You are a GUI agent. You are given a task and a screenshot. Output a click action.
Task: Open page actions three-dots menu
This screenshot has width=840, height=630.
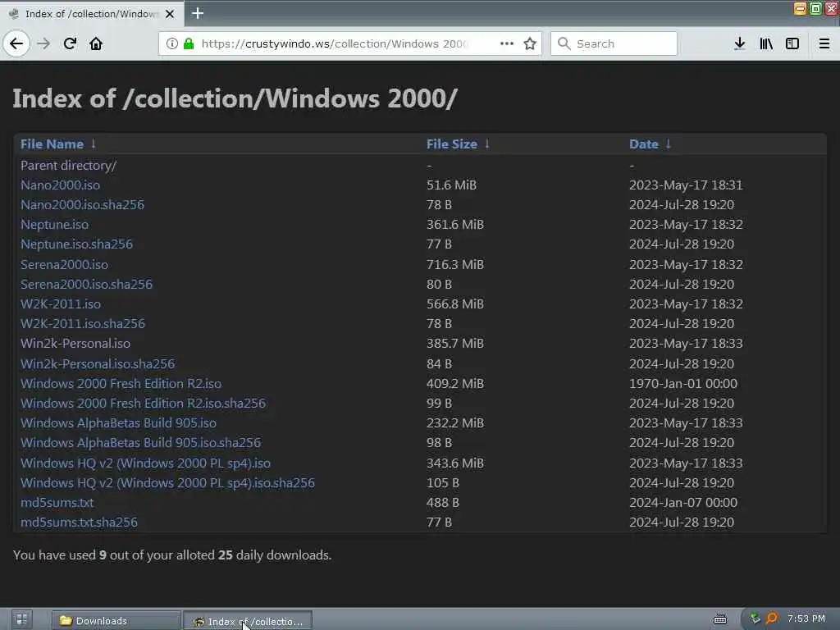pyautogui.click(x=507, y=43)
